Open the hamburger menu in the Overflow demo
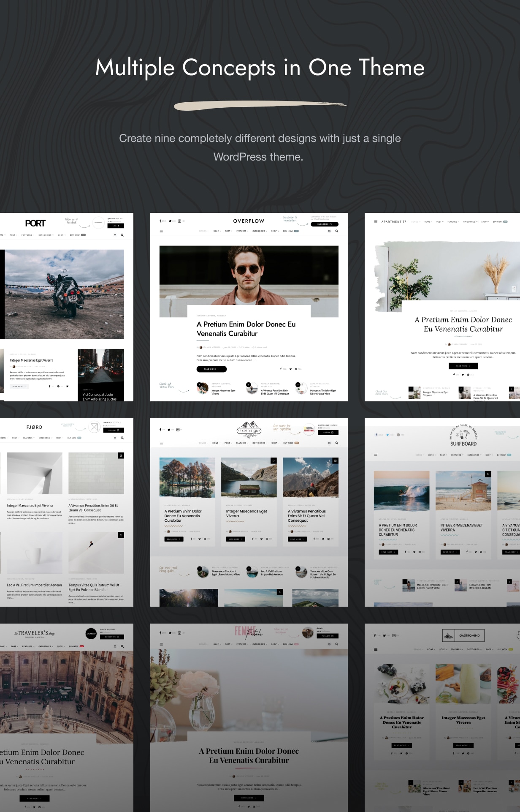 point(161,231)
